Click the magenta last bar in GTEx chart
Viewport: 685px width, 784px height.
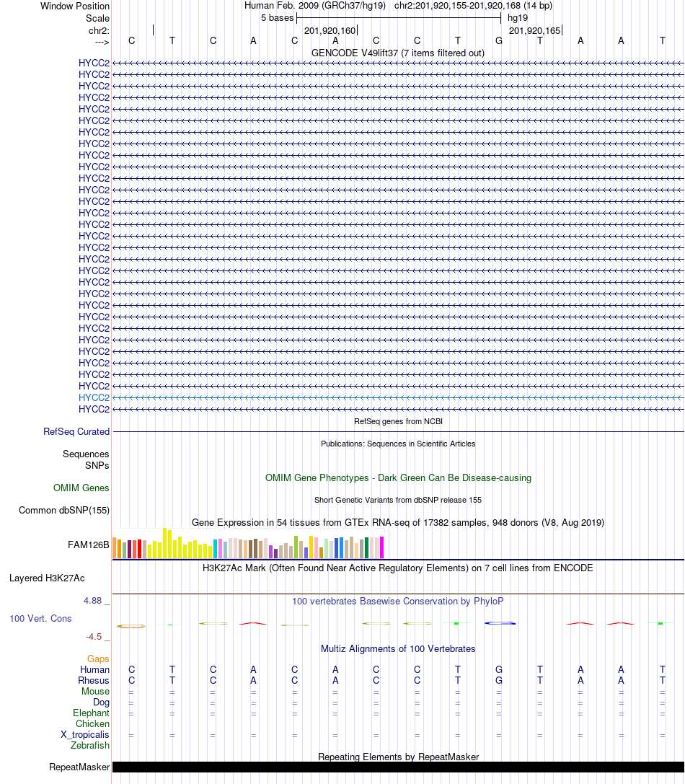381,547
